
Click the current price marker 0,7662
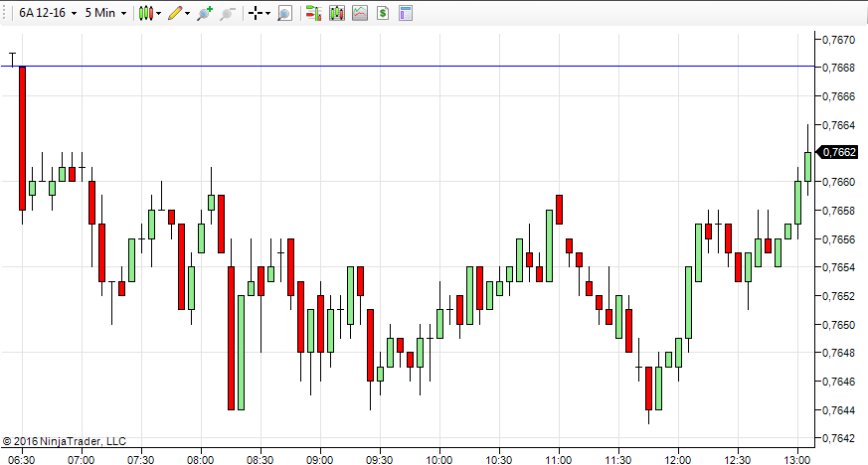(x=838, y=152)
